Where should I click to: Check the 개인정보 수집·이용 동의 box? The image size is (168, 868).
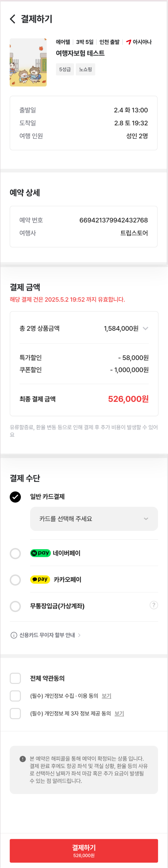[x=15, y=696]
